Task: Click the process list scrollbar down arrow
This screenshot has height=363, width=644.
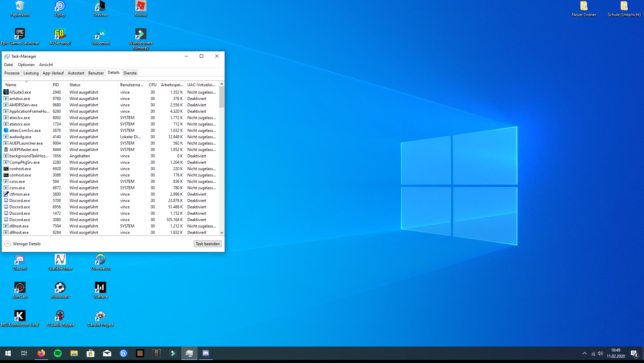Action: (222, 233)
